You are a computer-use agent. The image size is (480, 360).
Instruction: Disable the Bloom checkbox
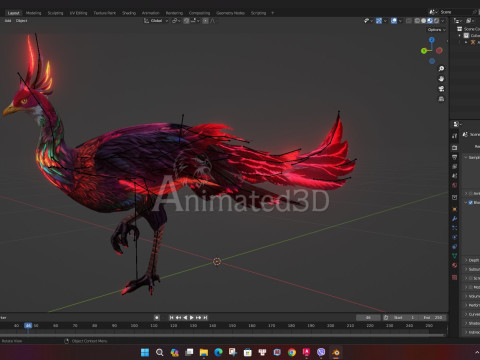(471, 202)
